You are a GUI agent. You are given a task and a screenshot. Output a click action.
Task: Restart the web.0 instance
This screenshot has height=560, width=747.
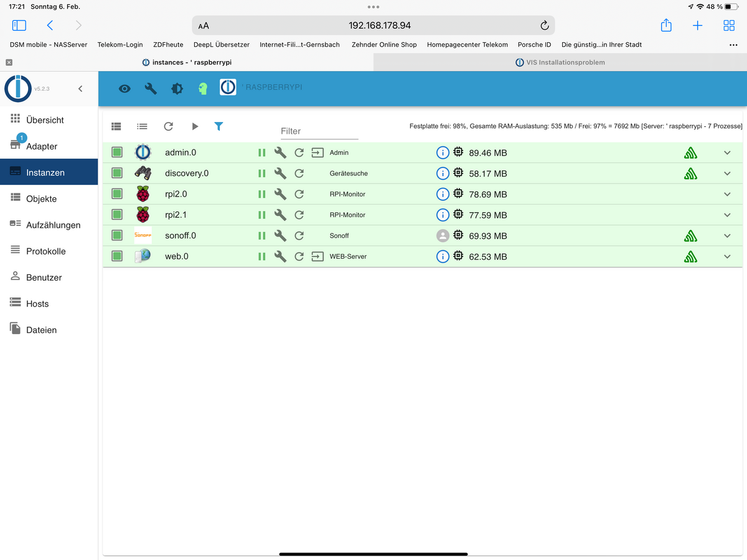pos(299,256)
